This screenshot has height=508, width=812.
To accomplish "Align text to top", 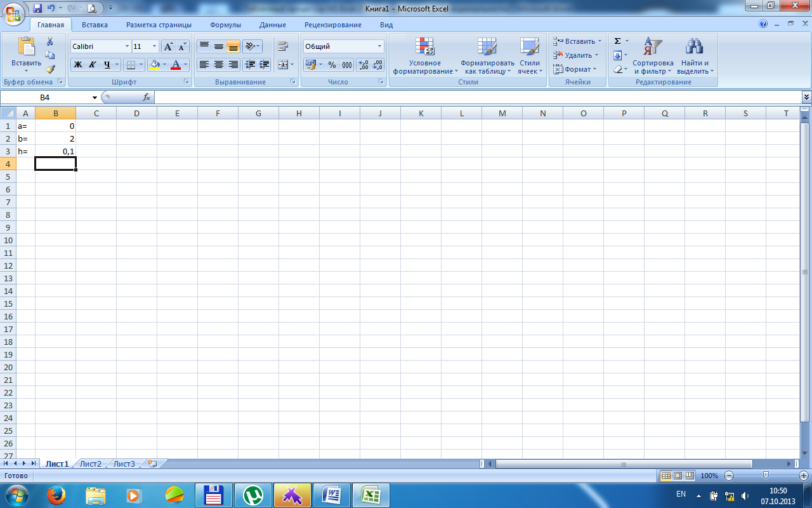I will (204, 46).
